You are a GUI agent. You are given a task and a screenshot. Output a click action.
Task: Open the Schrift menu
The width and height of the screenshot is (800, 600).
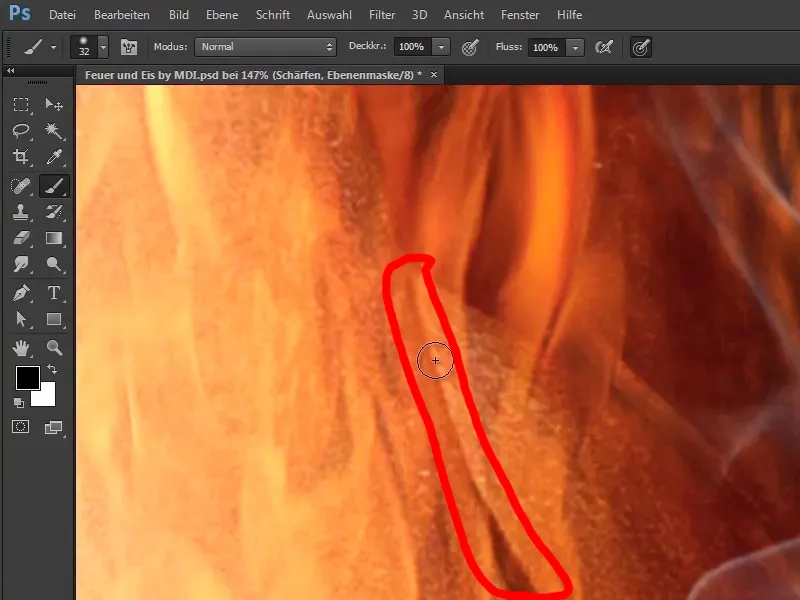tap(273, 15)
